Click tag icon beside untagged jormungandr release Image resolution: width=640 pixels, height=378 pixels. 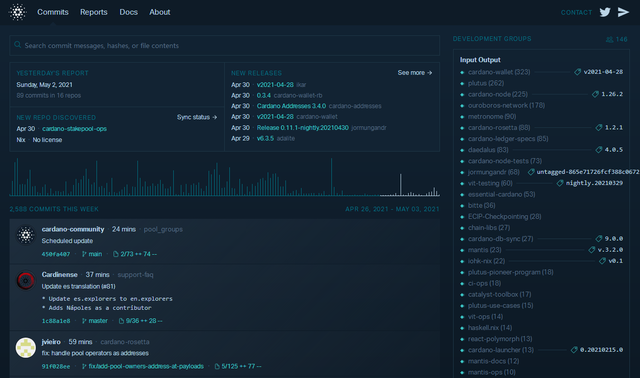point(531,172)
